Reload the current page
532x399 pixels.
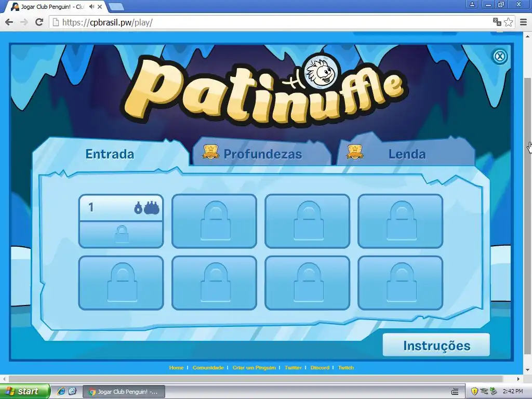[39, 22]
